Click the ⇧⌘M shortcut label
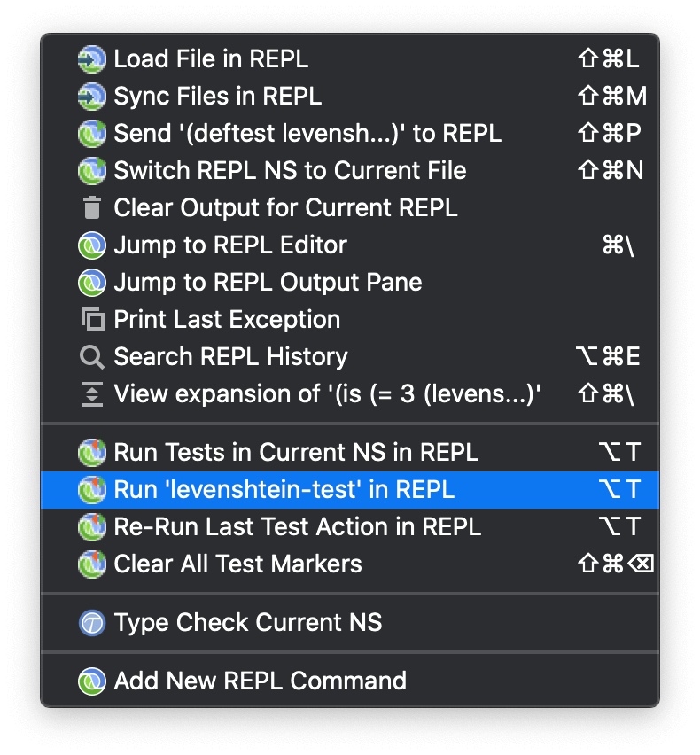The width and height of the screenshot is (700, 755). tap(612, 96)
